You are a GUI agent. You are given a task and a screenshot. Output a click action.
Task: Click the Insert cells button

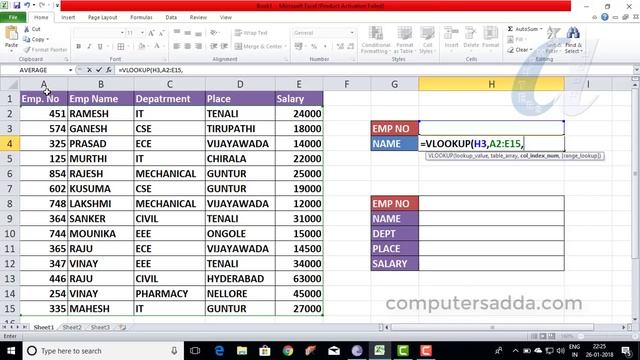[x=451, y=38]
